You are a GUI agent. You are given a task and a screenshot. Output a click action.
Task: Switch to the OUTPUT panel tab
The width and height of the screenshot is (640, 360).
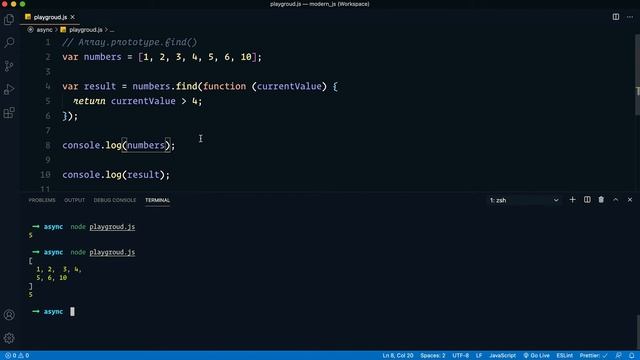(x=74, y=200)
